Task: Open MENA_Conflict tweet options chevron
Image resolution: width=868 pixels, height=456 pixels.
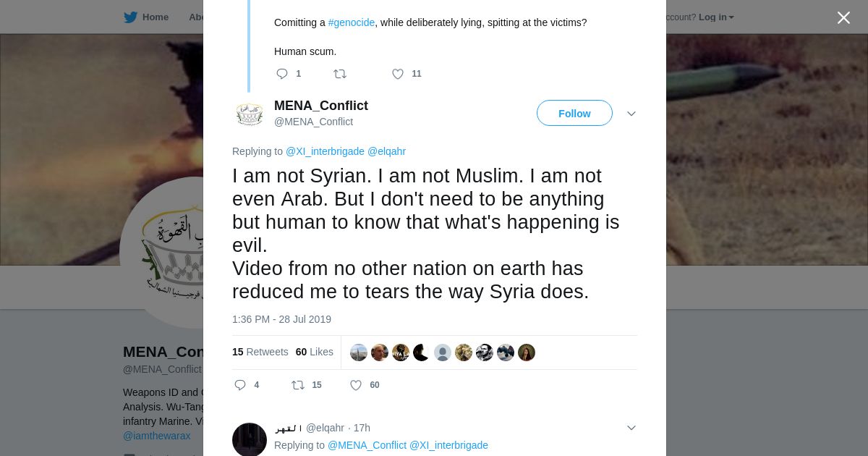Action: click(x=631, y=114)
